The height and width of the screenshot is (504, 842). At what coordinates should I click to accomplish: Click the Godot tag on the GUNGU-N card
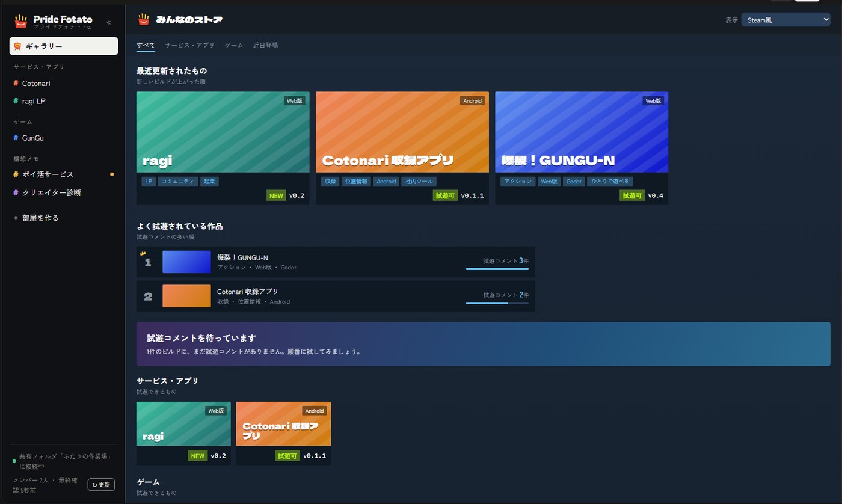574,181
